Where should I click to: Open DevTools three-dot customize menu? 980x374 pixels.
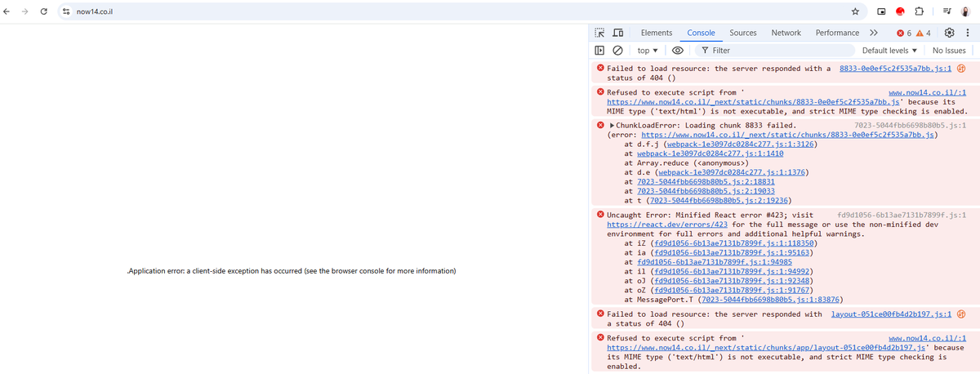tap(968, 33)
